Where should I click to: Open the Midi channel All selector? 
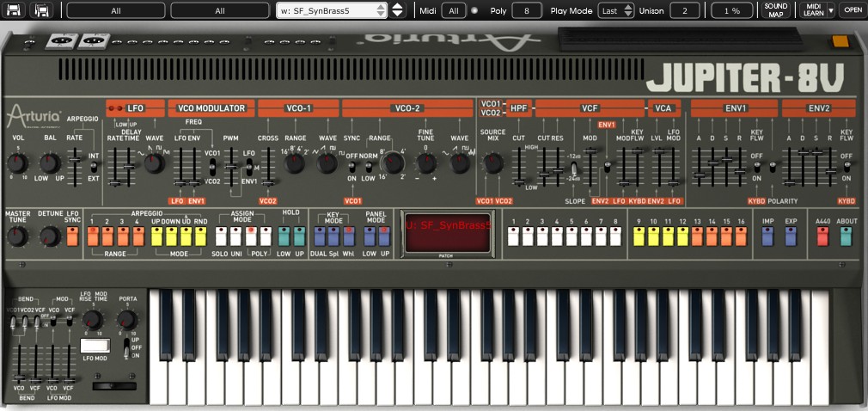[x=454, y=10]
